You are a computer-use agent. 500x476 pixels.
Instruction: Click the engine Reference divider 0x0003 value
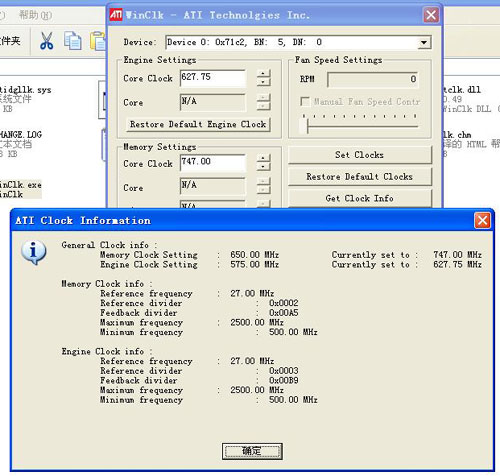(x=284, y=371)
